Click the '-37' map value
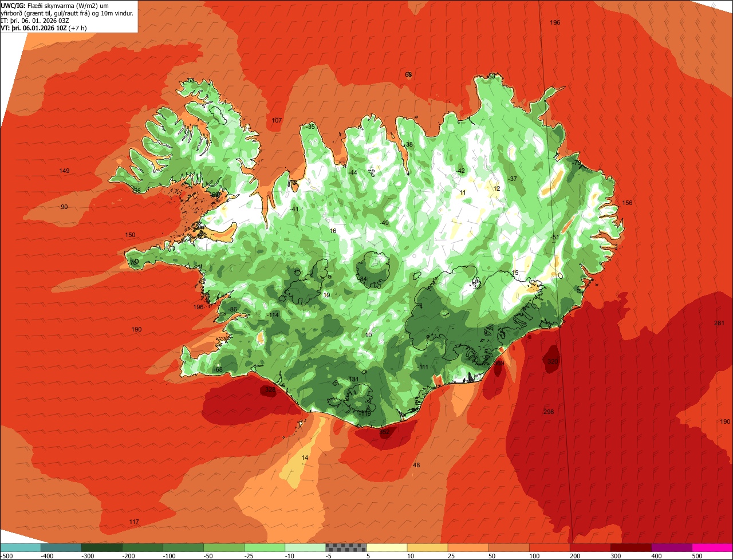The height and width of the screenshot is (560, 733). 513,179
